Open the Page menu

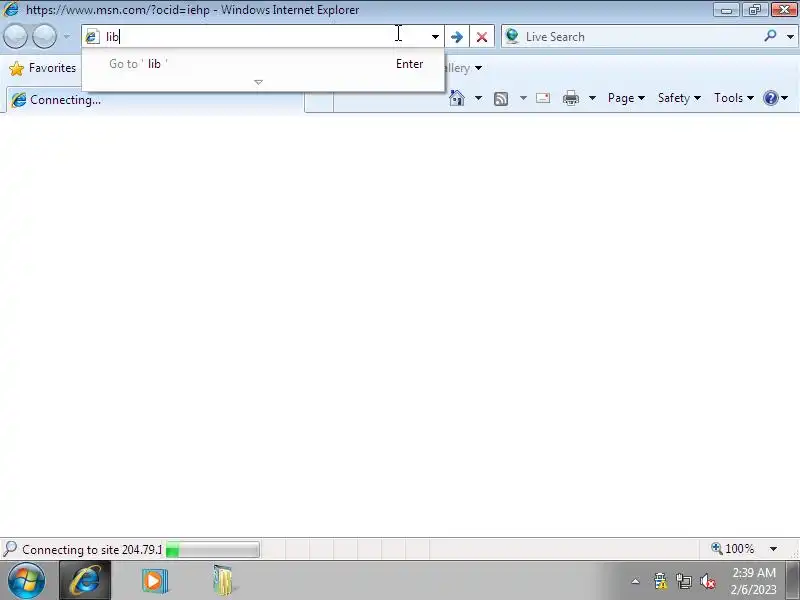(x=627, y=98)
